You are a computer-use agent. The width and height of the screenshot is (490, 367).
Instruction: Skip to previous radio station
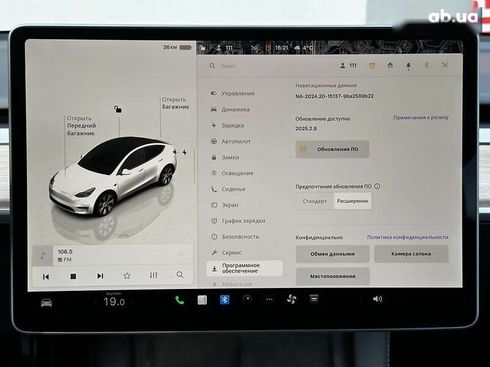point(46,276)
